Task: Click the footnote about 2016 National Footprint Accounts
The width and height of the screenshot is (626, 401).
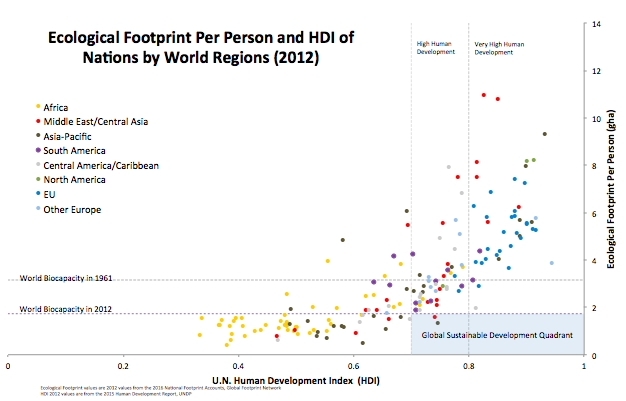Action: [161, 388]
